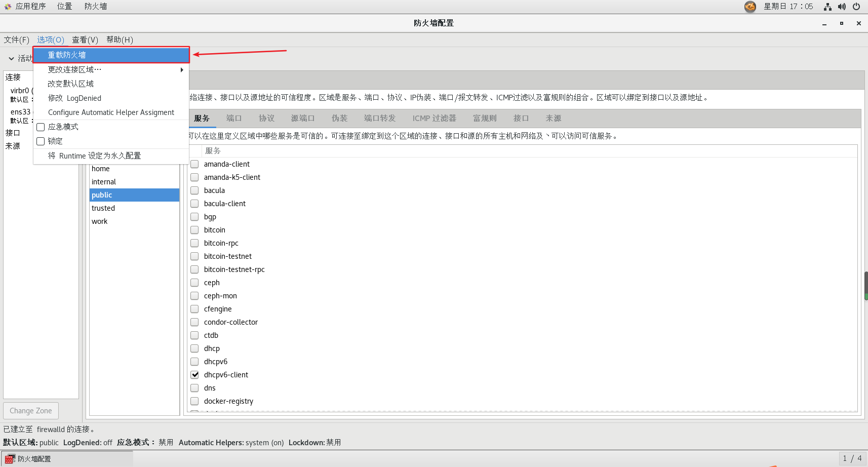Choose 将 Runtime 设定为永久配置
868x467 pixels.
click(x=111, y=155)
